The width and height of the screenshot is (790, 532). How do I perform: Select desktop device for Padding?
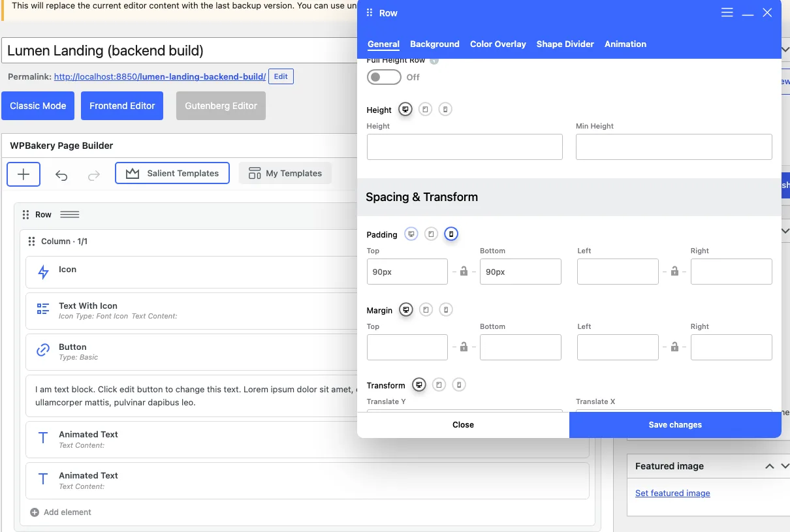pos(411,234)
